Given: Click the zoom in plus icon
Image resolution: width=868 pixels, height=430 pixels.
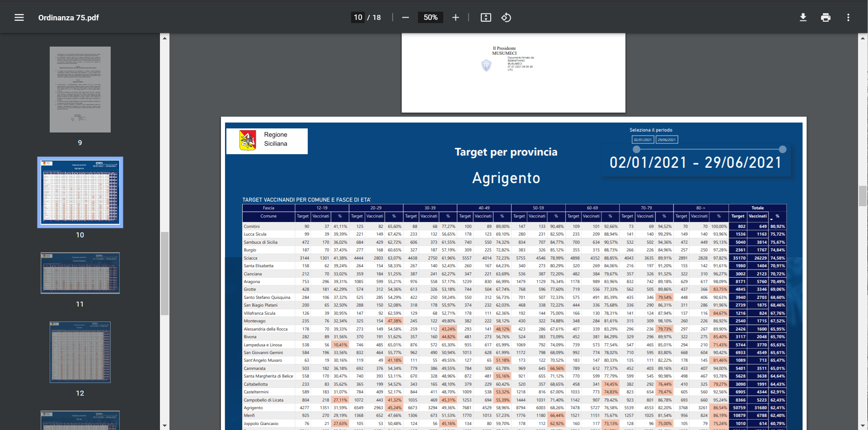Looking at the screenshot, I should (455, 18).
